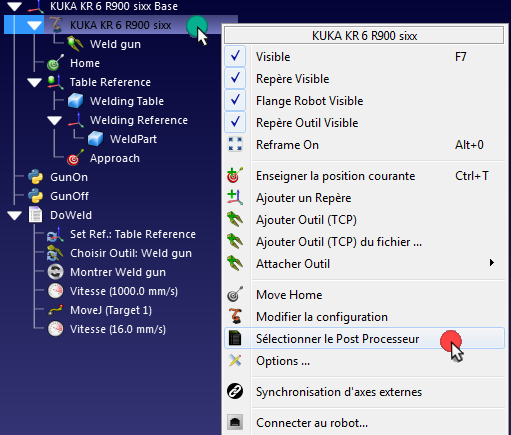Choose Modifier la configuration entry
511x435 pixels.
point(364,317)
